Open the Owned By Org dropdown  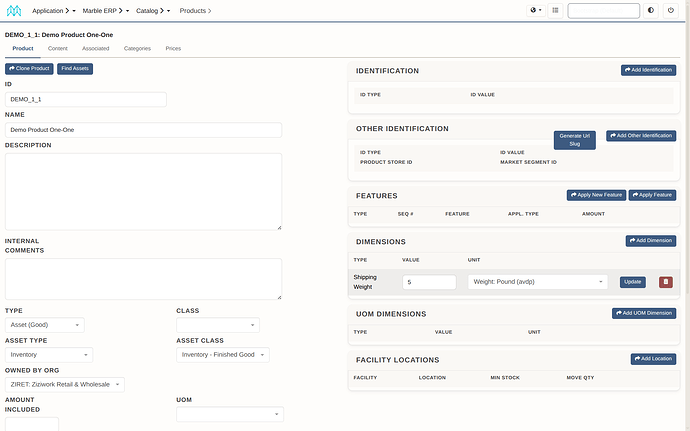[x=65, y=384]
